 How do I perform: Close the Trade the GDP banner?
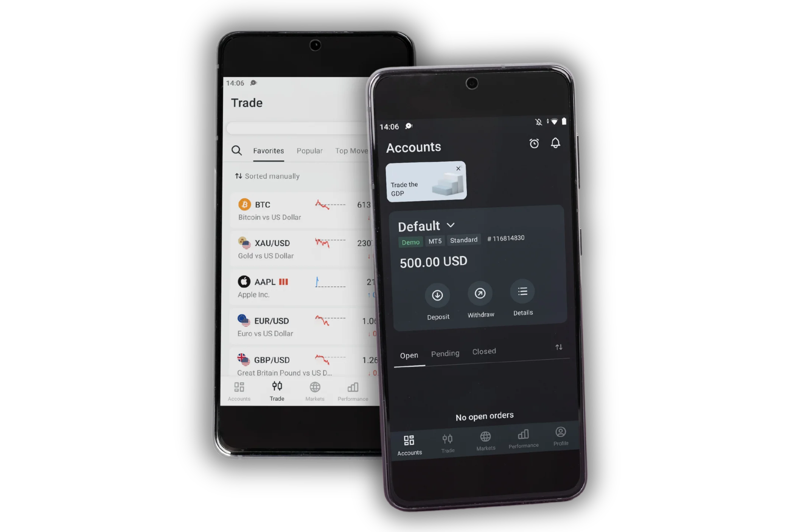[x=457, y=168]
